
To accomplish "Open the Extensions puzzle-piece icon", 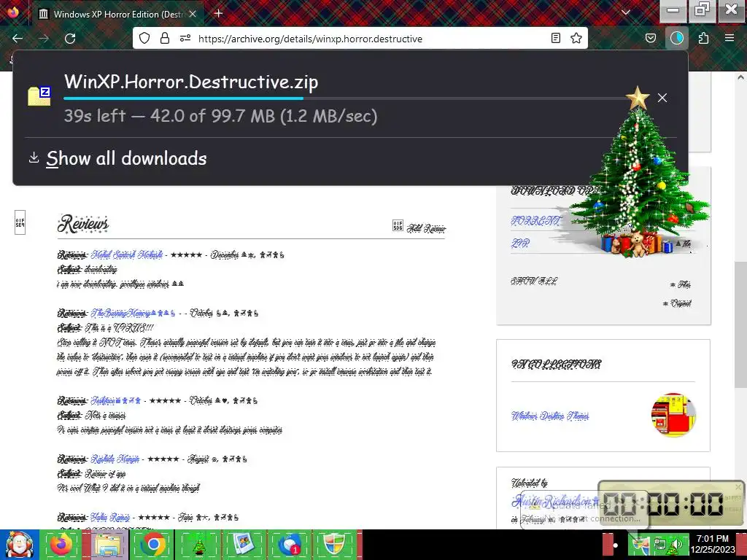I will point(703,38).
